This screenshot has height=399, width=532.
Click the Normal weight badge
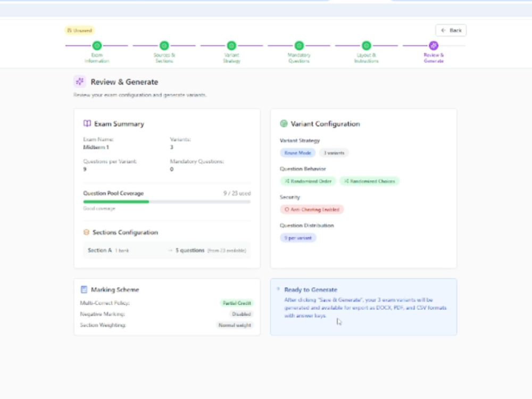[235, 325]
